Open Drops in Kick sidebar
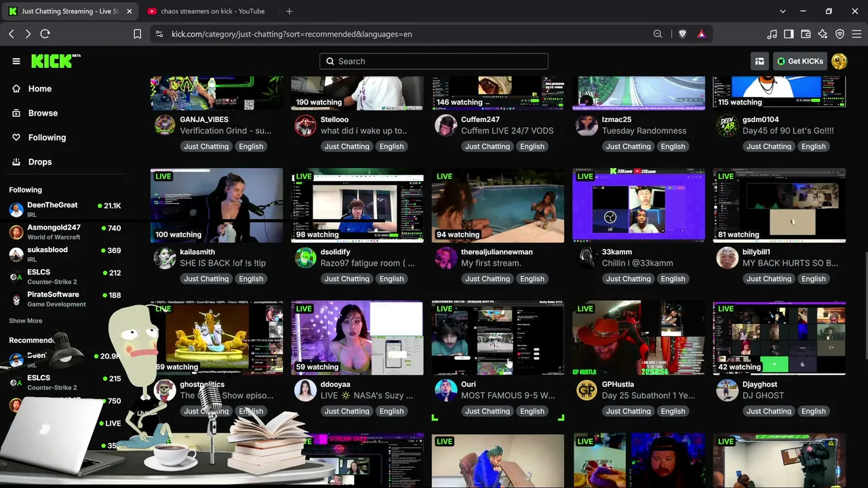The height and width of the screenshot is (488, 868). (x=40, y=162)
